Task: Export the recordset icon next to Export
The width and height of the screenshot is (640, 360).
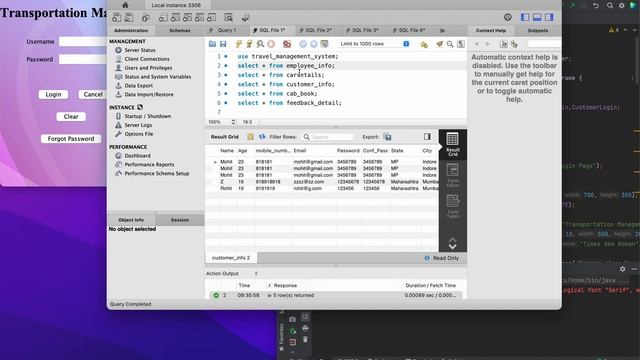Action: click(x=387, y=137)
